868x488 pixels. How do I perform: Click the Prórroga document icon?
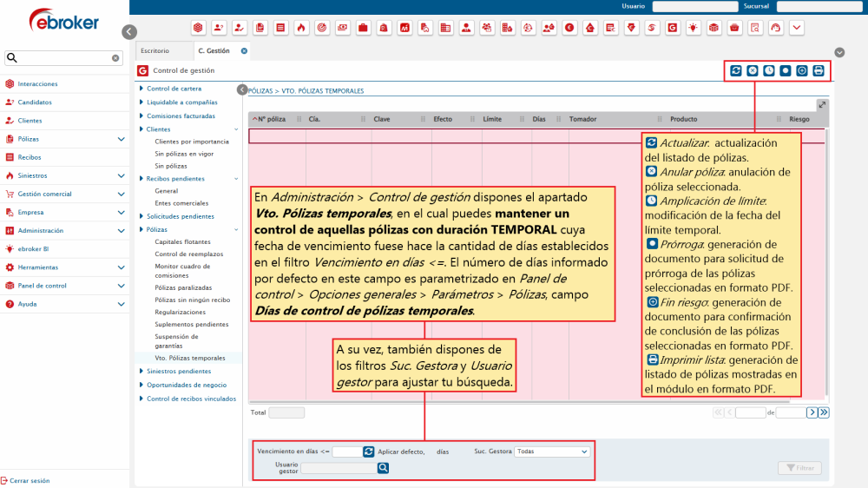pyautogui.click(x=786, y=71)
